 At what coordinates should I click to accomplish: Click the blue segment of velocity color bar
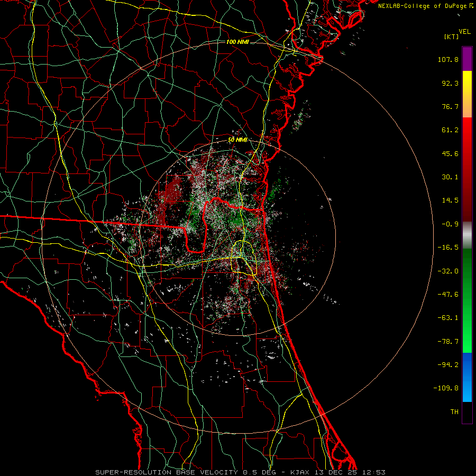click(x=467, y=377)
